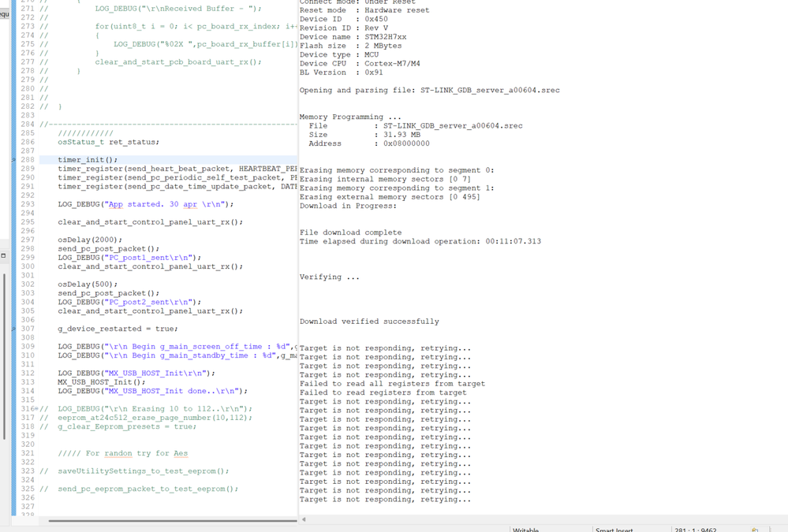788x532 pixels.
Task: Click the "Device CPU : Cortex-M7/M4" console line
Action: pos(360,64)
